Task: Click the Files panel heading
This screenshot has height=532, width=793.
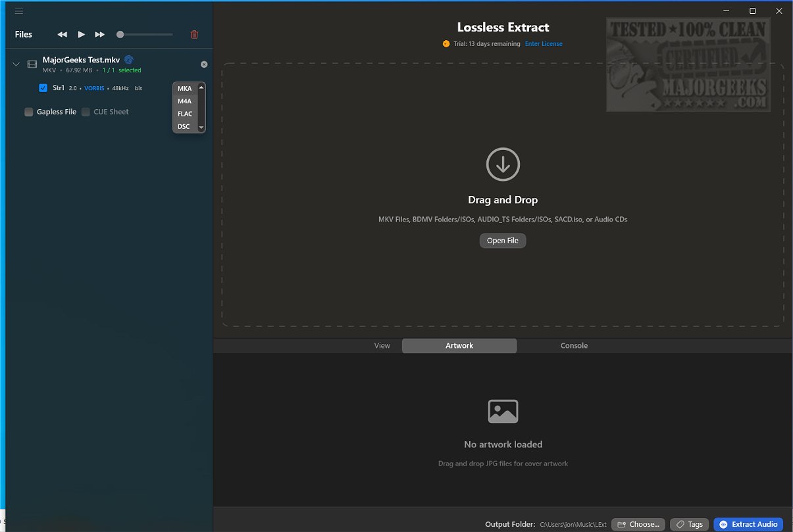Action: click(24, 34)
